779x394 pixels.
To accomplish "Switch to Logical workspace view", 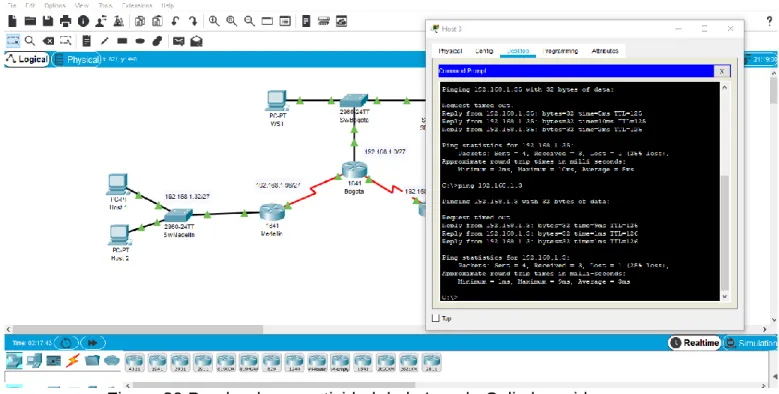I will (x=27, y=60).
